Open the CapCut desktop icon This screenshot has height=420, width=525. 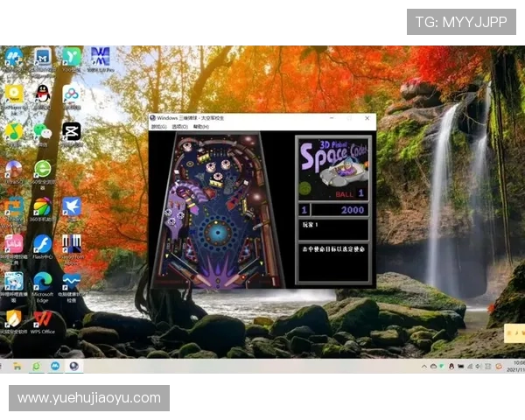71,131
